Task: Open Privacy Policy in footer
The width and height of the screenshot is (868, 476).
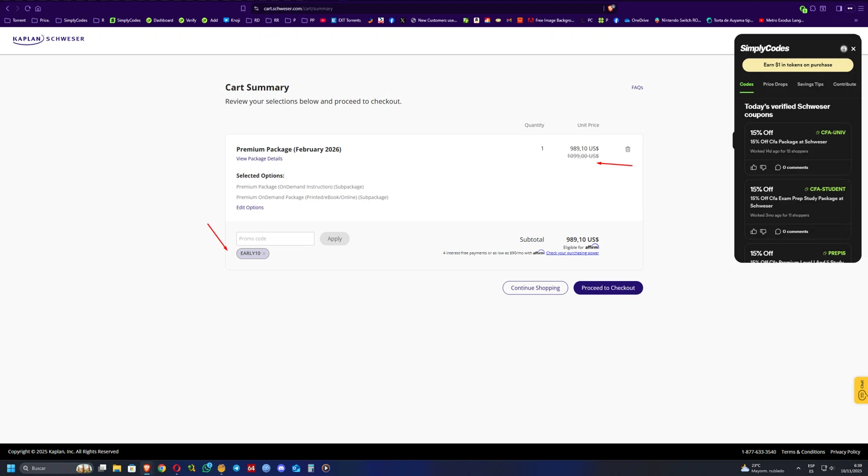Action: (x=845, y=452)
